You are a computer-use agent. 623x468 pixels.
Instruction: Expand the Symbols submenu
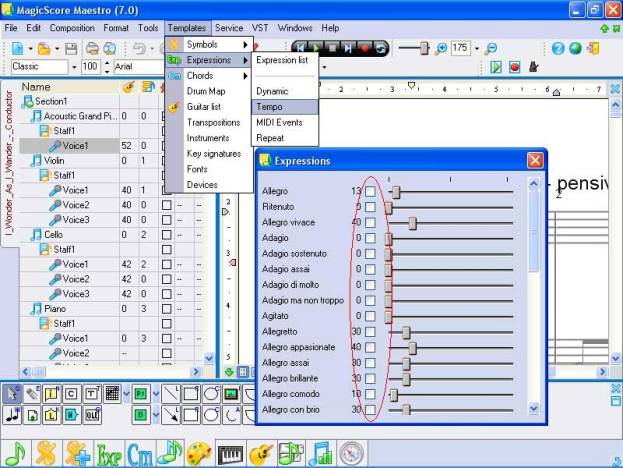[x=209, y=44]
